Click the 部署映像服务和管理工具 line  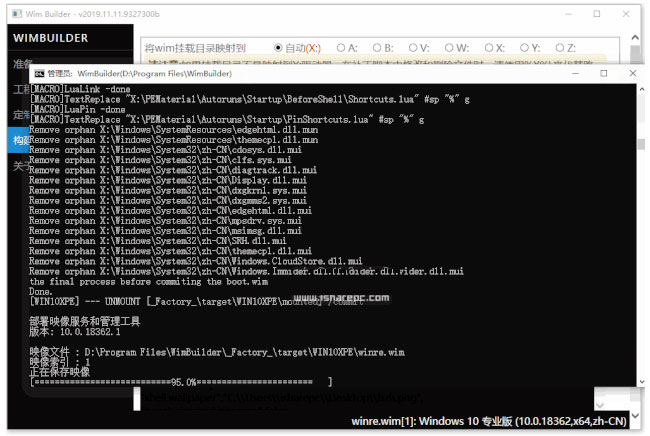point(85,321)
